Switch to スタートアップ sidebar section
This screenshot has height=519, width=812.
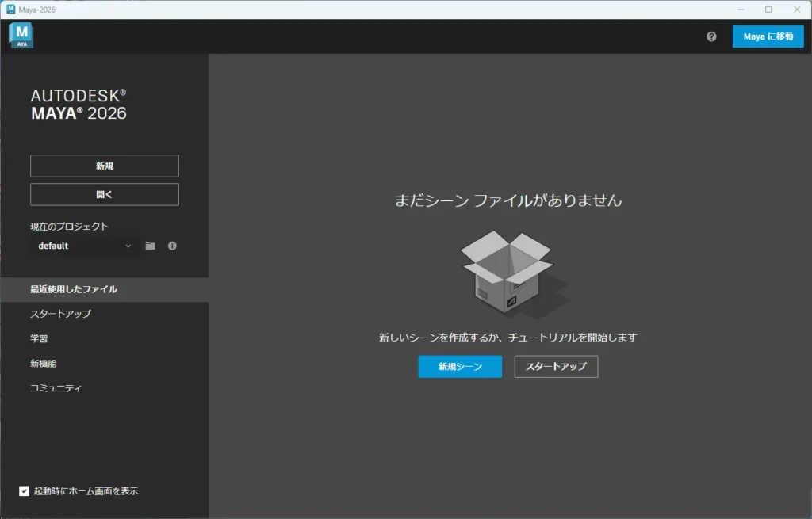(x=61, y=314)
